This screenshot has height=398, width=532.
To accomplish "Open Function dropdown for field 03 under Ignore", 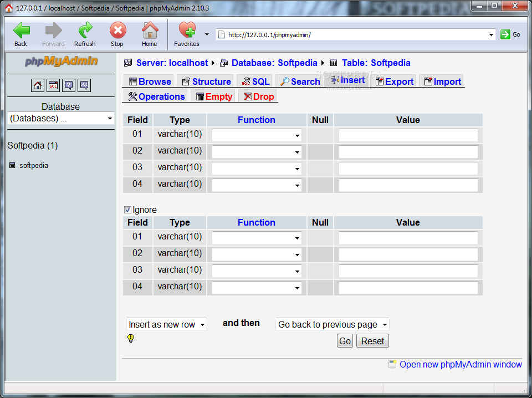I will point(257,271).
